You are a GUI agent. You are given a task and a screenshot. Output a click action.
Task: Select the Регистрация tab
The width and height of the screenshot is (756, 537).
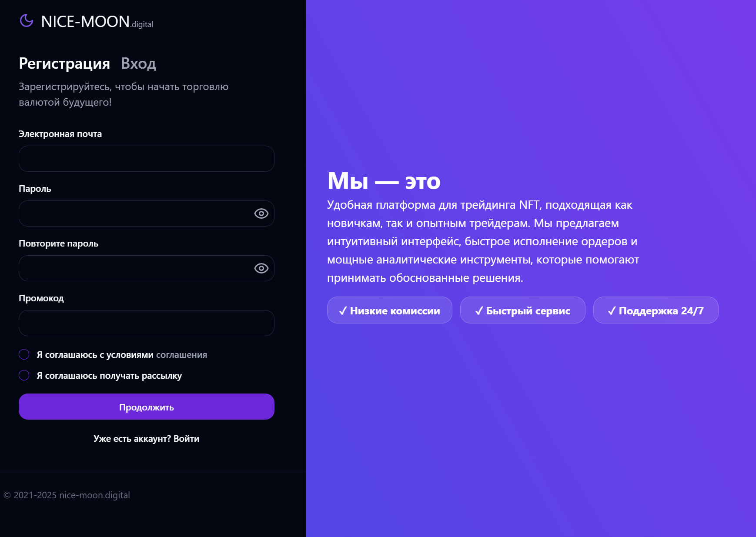(x=64, y=63)
